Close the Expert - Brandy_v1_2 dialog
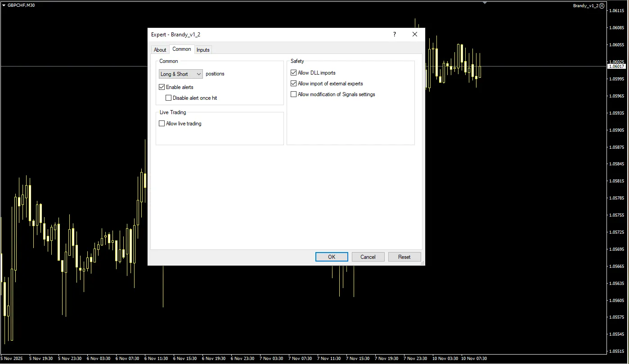629x364 pixels. click(415, 34)
